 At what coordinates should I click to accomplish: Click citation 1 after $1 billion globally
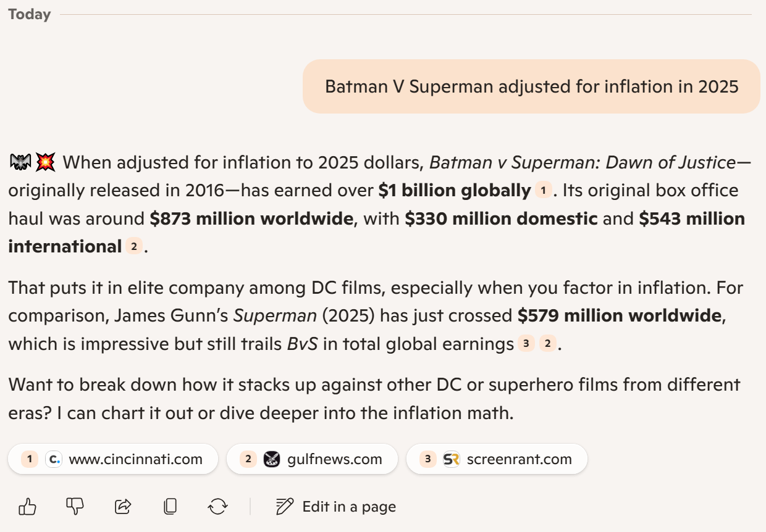[x=543, y=191]
